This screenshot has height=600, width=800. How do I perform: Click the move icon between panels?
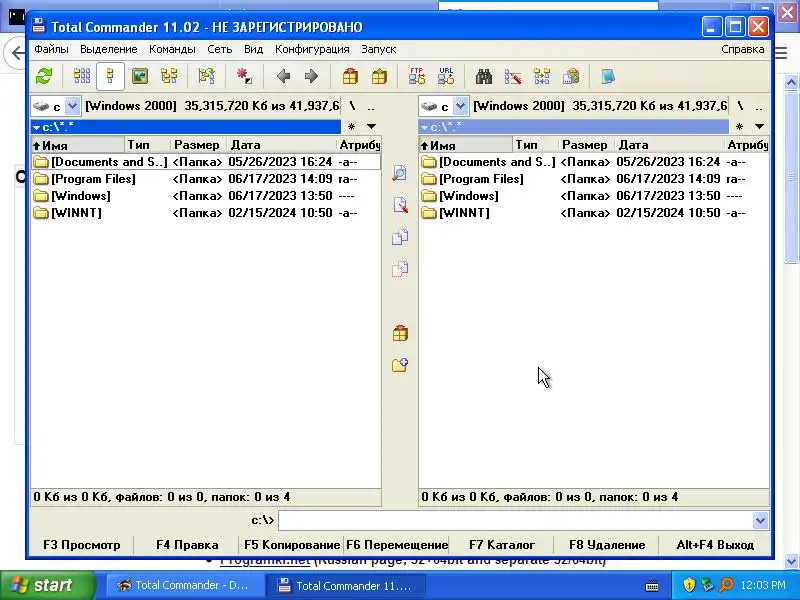click(x=400, y=269)
